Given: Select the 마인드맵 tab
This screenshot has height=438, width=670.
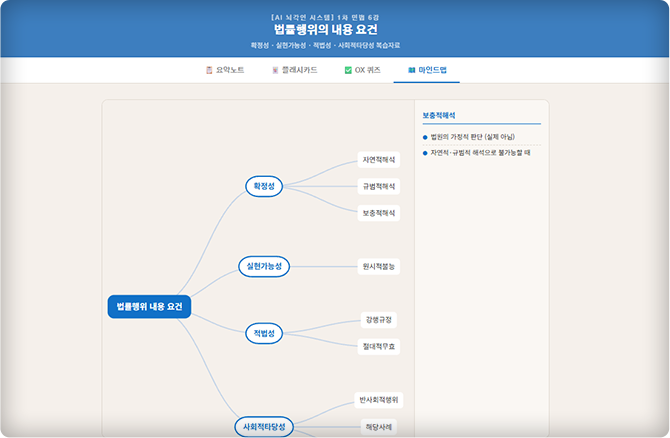Looking at the screenshot, I should [427, 70].
